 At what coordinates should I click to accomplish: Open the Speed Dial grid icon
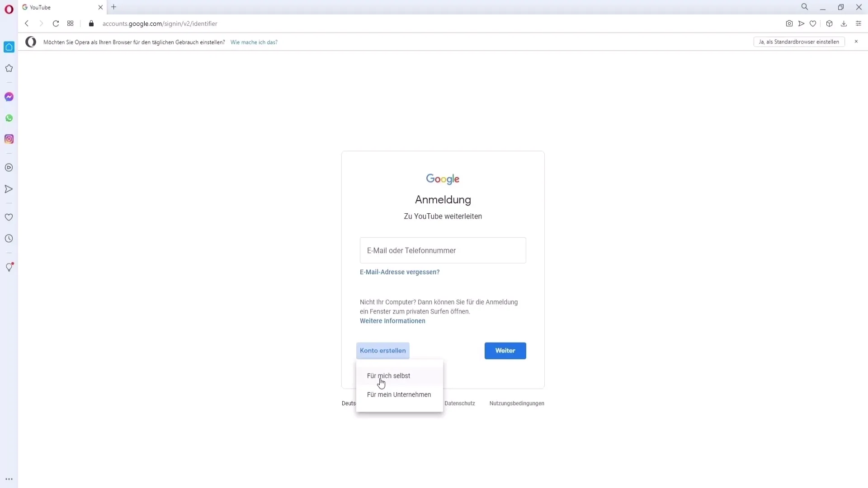pyautogui.click(x=70, y=23)
